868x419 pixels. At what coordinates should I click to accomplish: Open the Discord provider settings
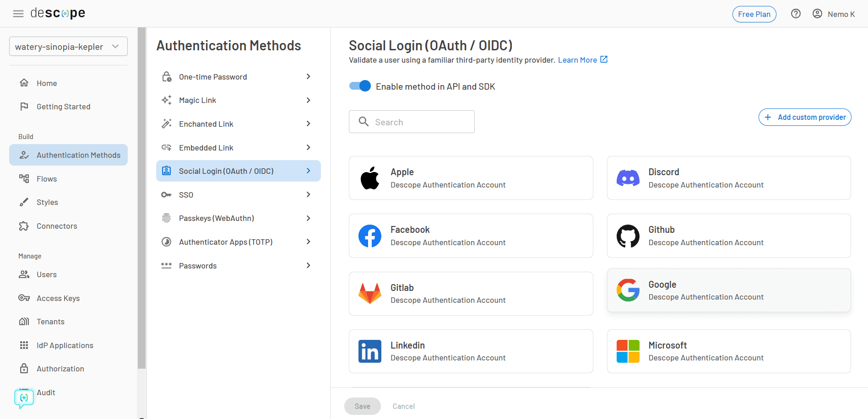728,178
